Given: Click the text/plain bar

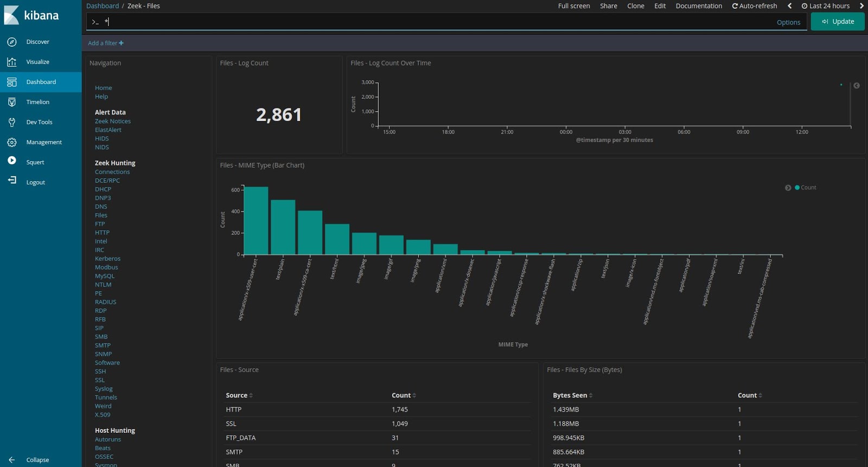Looking at the screenshot, I should tap(283, 227).
